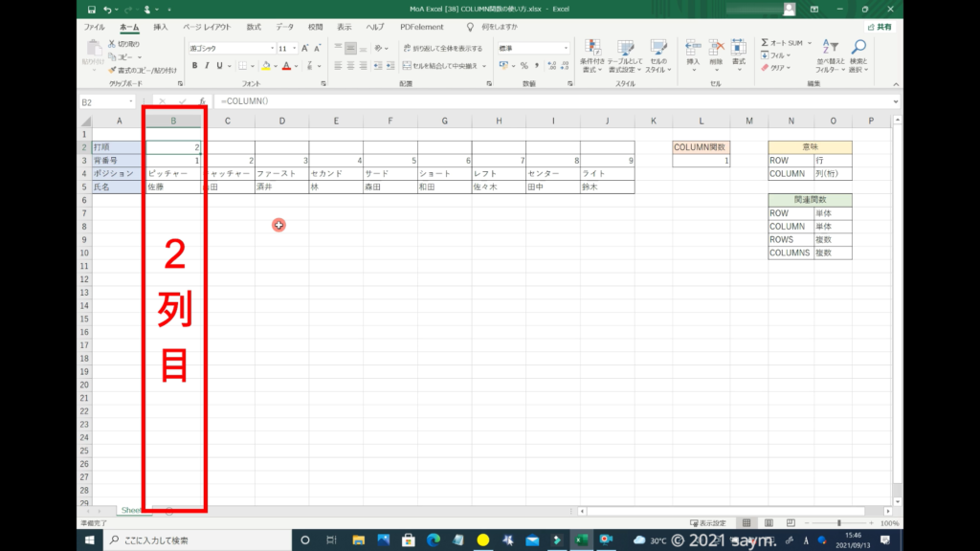Click the Windows taskbar search box

(191, 540)
